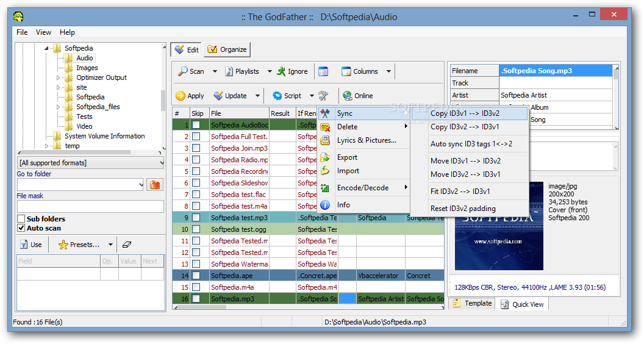This screenshot has height=344, width=644.
Task: Click the Export menu icon
Action: point(325,157)
